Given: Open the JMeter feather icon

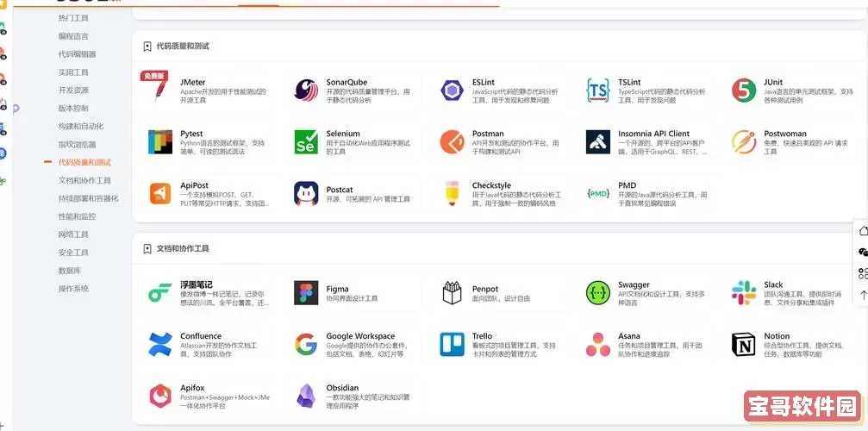Looking at the screenshot, I should click(160, 91).
